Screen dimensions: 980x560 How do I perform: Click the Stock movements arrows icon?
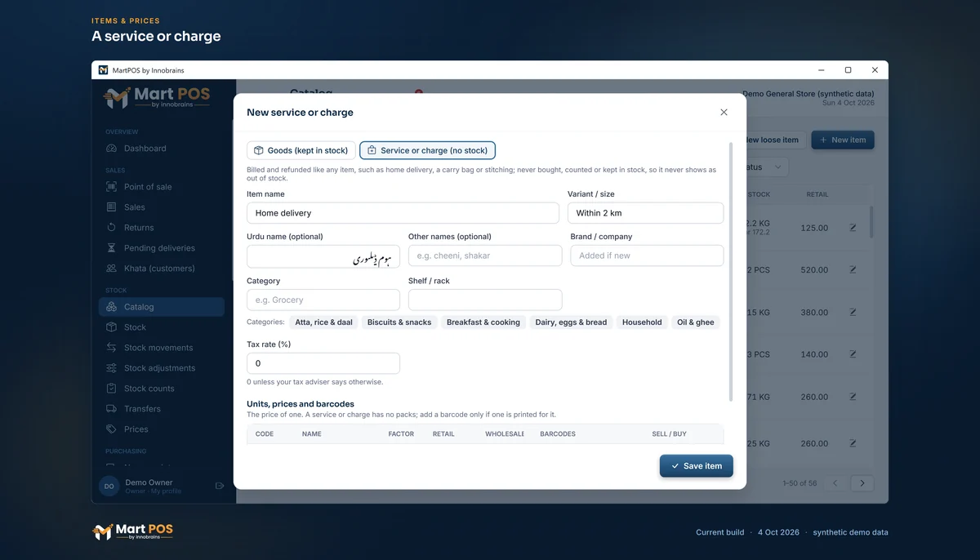pyautogui.click(x=111, y=348)
